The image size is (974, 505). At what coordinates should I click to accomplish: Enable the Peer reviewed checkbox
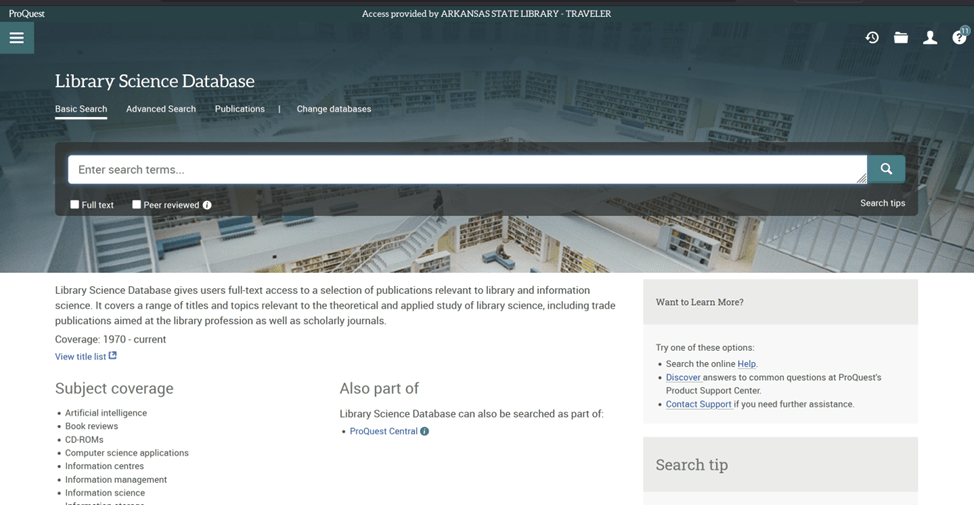137,205
